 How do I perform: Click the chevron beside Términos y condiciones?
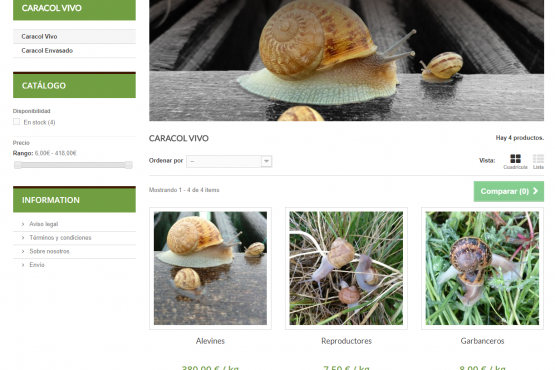click(x=23, y=238)
